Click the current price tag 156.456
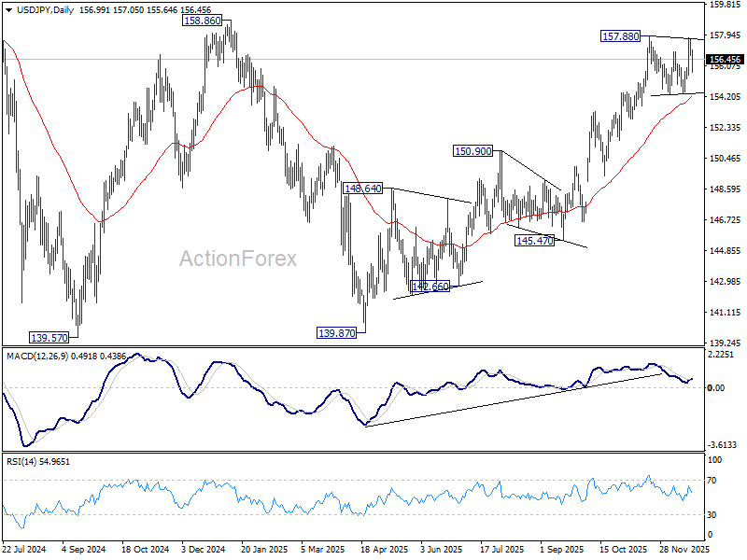 pyautogui.click(x=725, y=60)
